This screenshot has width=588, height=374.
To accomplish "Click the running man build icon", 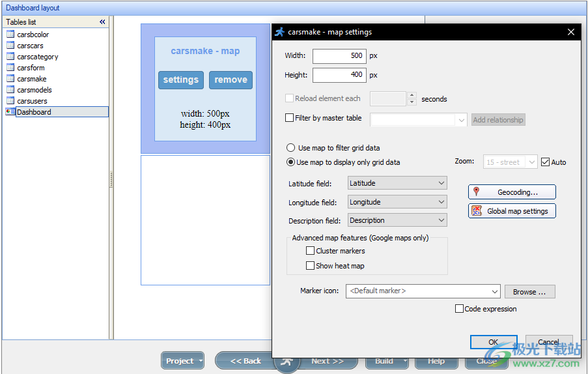I will pos(287,361).
